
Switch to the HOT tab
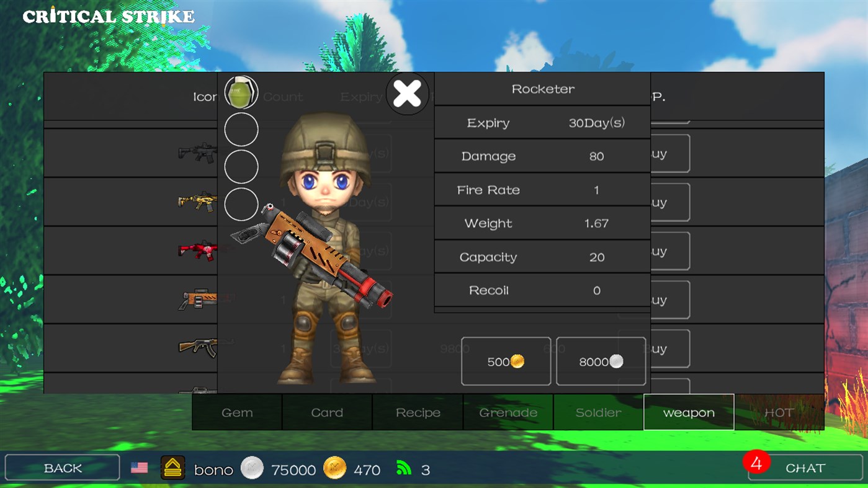pyautogui.click(x=779, y=412)
